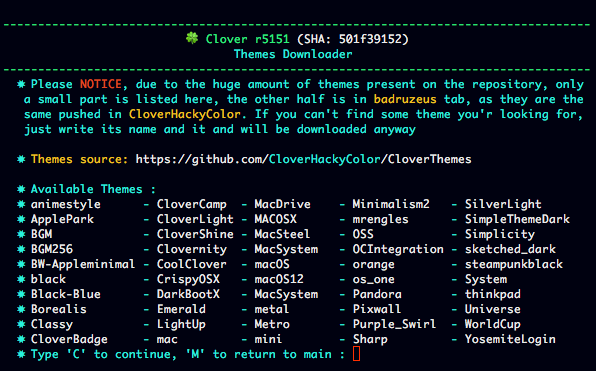
Task: Select the 'MACOSX' theme name
Action: tap(276, 219)
